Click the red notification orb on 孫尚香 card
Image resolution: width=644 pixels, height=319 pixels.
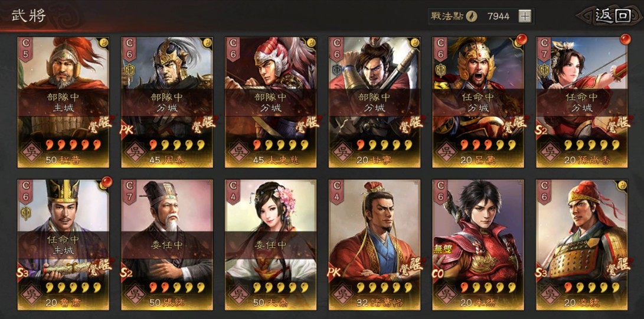pos(625,40)
